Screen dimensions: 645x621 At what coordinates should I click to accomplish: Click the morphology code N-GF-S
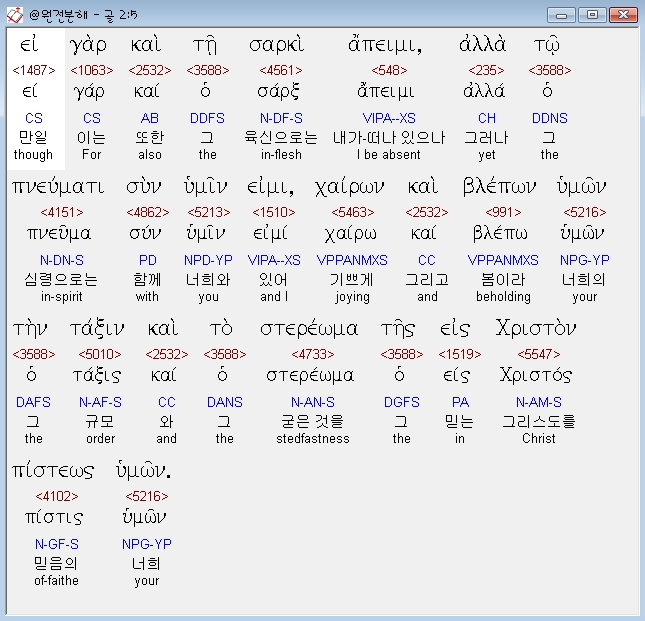tap(57, 545)
